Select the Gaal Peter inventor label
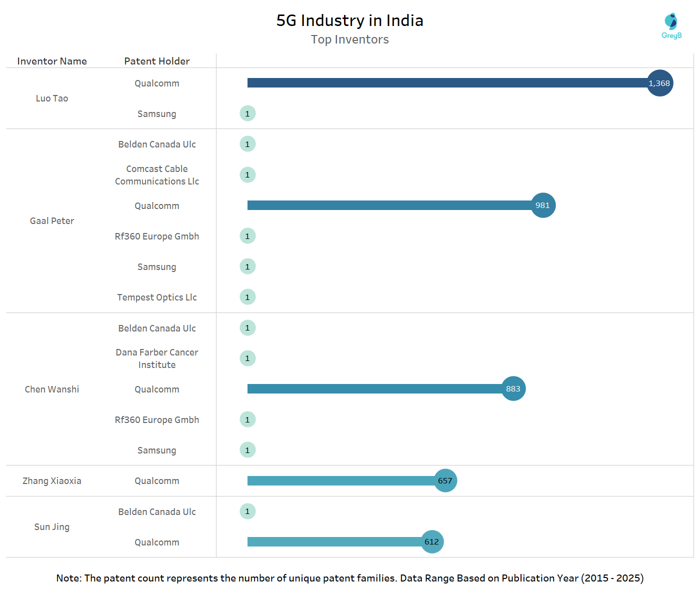Image resolution: width=700 pixels, height=600 pixels. point(52,221)
